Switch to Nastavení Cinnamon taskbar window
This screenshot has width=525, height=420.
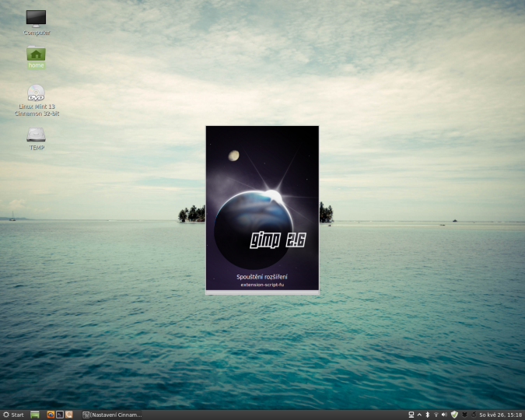click(113, 415)
